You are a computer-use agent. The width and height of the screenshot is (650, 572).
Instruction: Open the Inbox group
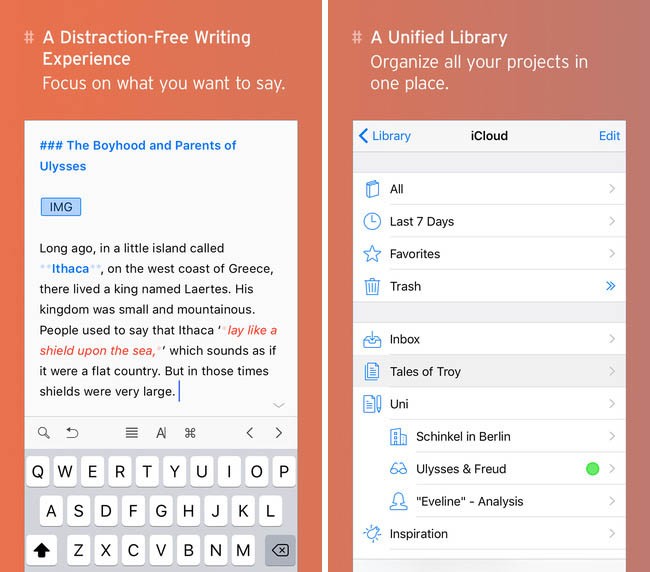(x=489, y=339)
